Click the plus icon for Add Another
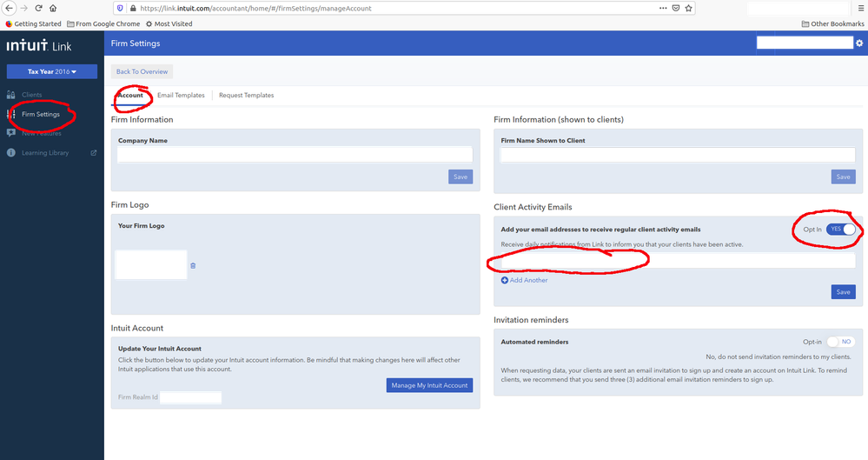Viewport: 868px width, 460px height. (x=504, y=280)
